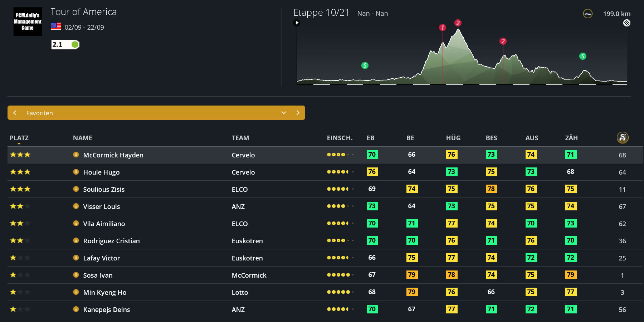Sort table by TEAM column header
The width and height of the screenshot is (644, 322).
pos(240,138)
